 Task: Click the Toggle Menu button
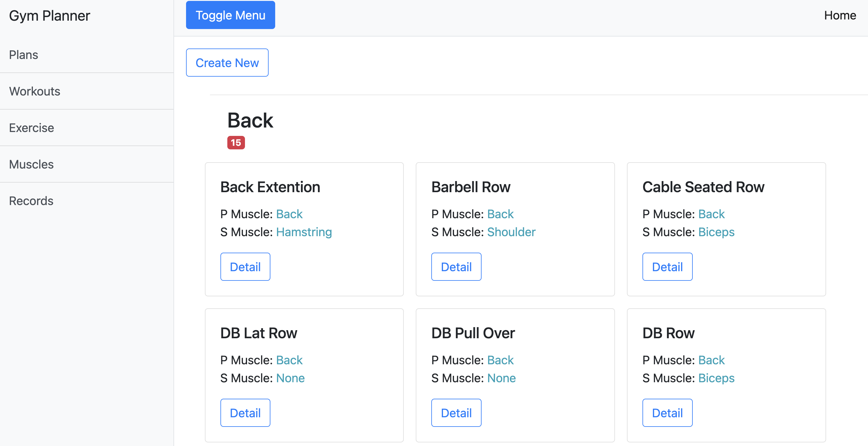(230, 15)
